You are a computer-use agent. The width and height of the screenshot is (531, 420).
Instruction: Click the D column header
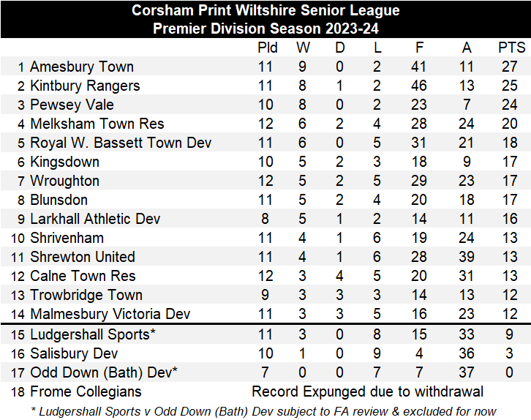tap(339, 48)
